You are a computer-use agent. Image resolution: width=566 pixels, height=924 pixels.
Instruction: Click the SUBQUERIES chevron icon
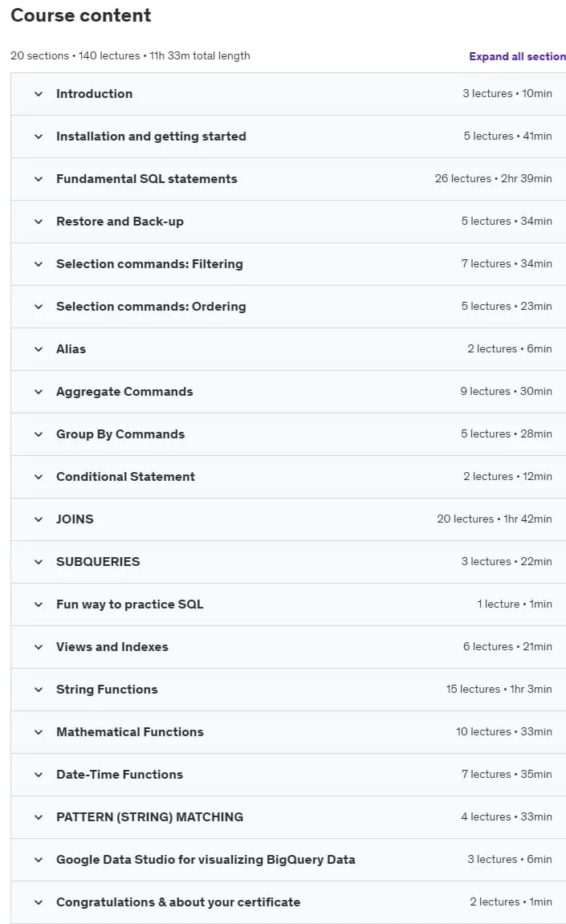(39, 562)
